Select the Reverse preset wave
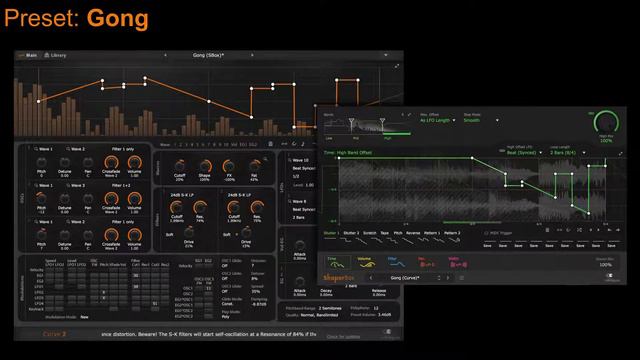 pyautogui.click(x=413, y=233)
